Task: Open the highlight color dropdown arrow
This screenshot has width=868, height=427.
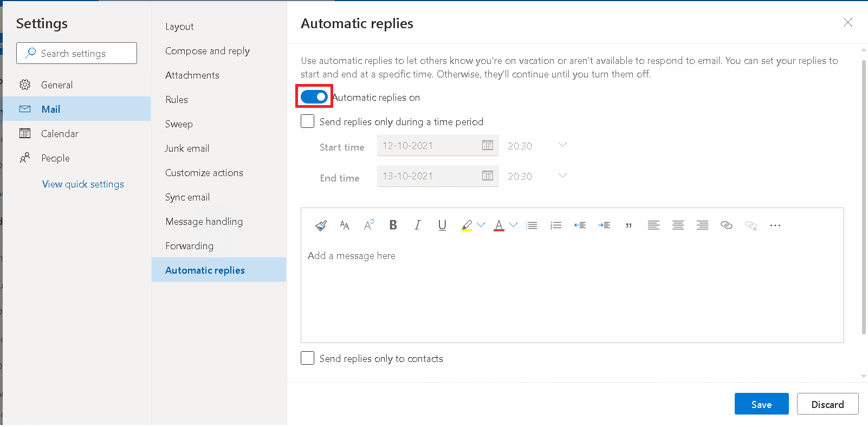Action: 481,225
